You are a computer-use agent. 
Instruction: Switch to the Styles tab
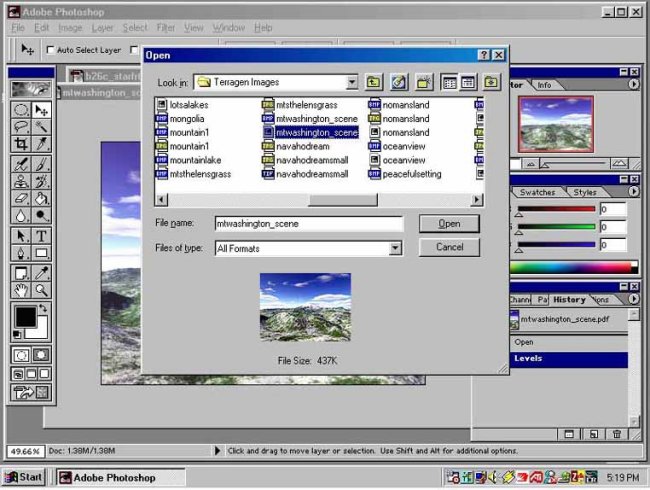[x=585, y=192]
